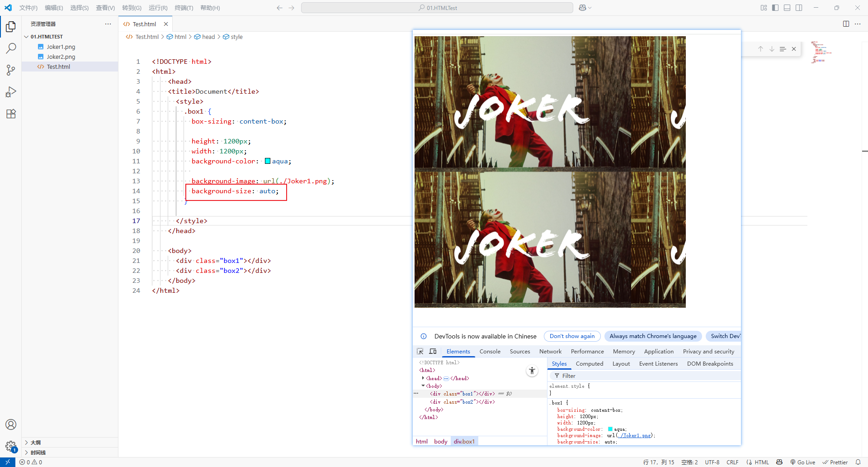The image size is (868, 467).
Task: Open the Manage gear settings icon
Action: pyautogui.click(x=11, y=446)
